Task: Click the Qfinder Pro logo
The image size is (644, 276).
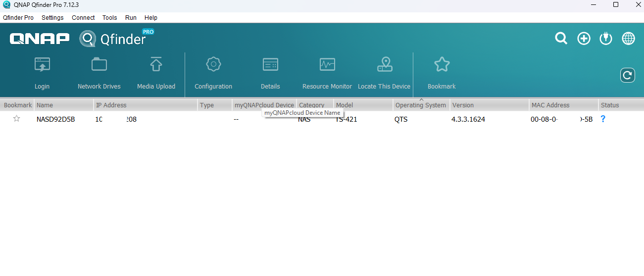Action: pos(117,38)
